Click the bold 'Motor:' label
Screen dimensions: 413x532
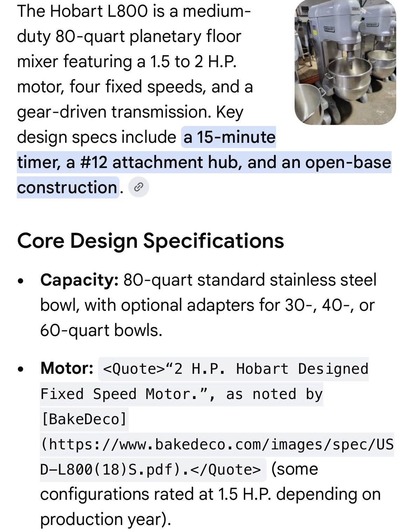click(67, 368)
